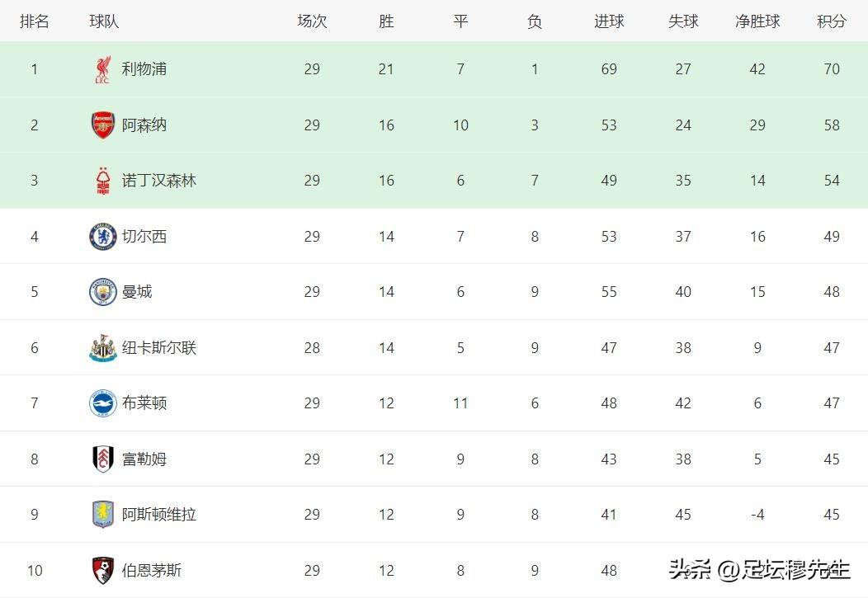Click the Fulham club crest icon

tap(102, 459)
